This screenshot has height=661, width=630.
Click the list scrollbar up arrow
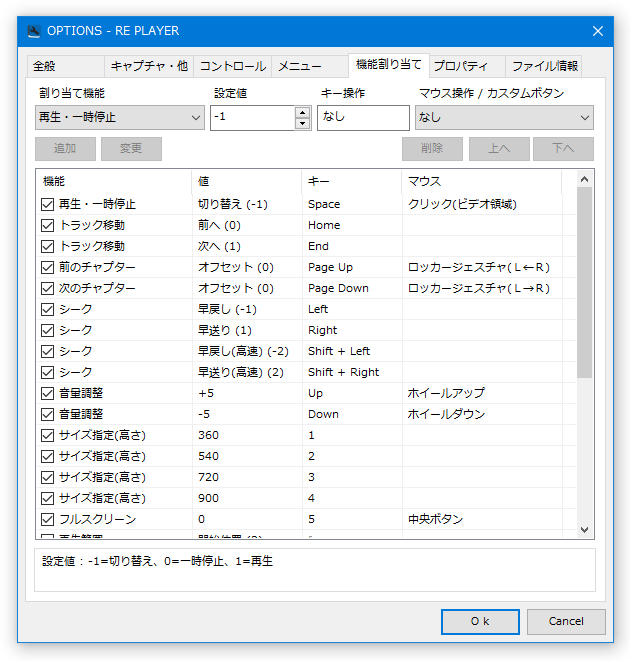click(x=584, y=180)
